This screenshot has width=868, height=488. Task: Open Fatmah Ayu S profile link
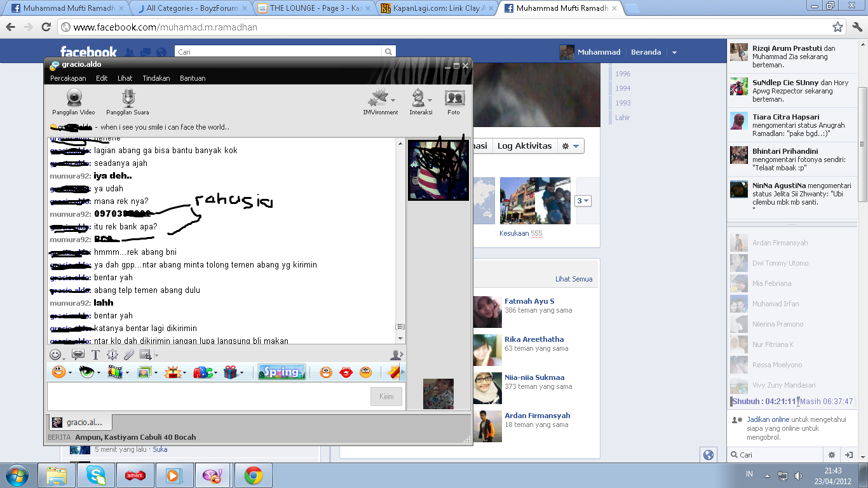(529, 301)
